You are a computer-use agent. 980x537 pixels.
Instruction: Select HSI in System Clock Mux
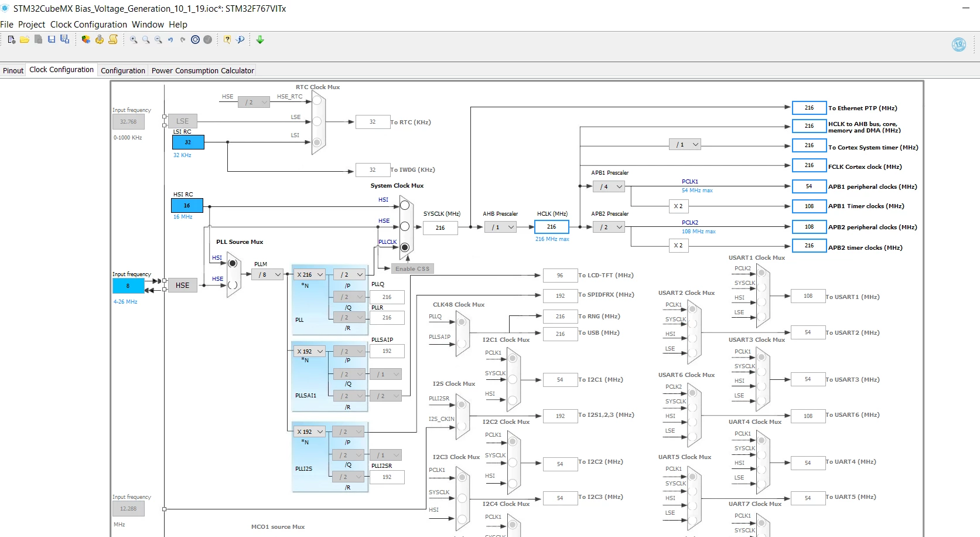coord(405,205)
